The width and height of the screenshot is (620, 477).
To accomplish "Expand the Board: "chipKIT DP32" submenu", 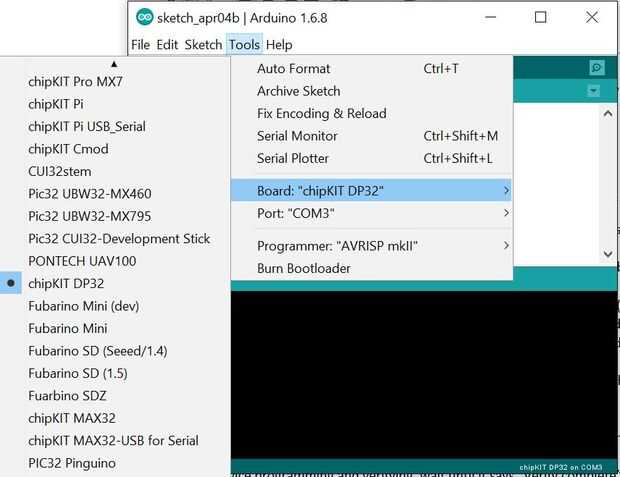I will point(372,191).
